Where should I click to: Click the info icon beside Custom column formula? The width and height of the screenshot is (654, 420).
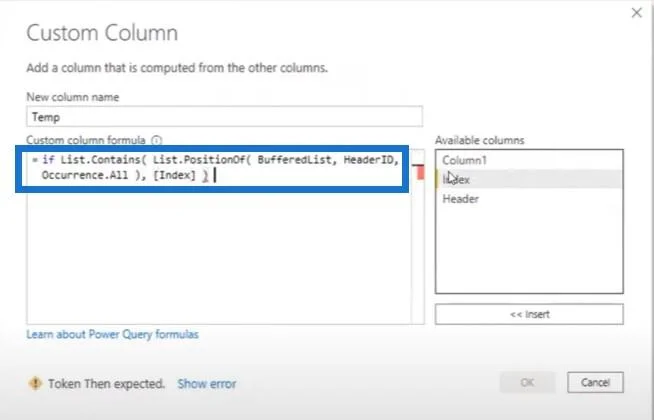click(156, 141)
